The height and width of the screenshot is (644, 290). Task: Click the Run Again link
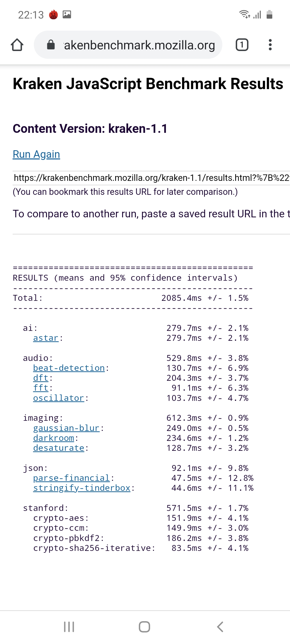[36, 154]
